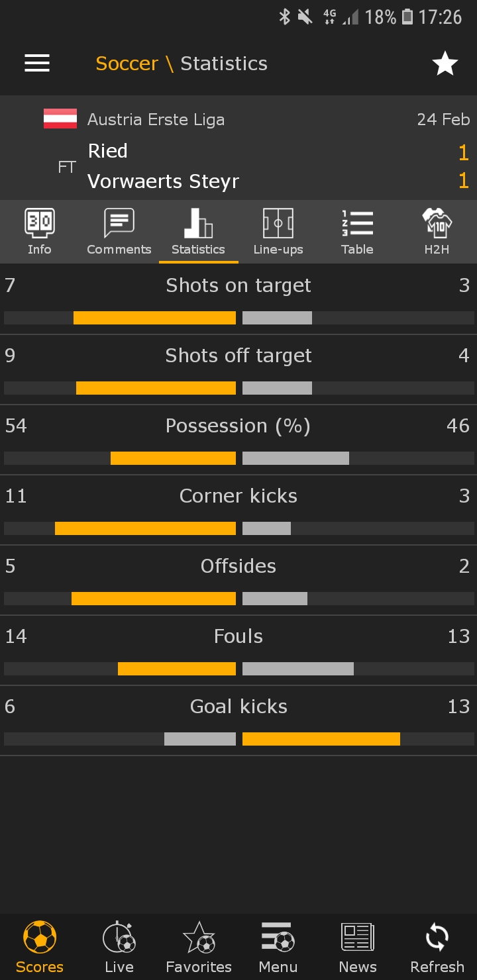
Task: Toggle the favorite star for this match
Action: tap(445, 64)
